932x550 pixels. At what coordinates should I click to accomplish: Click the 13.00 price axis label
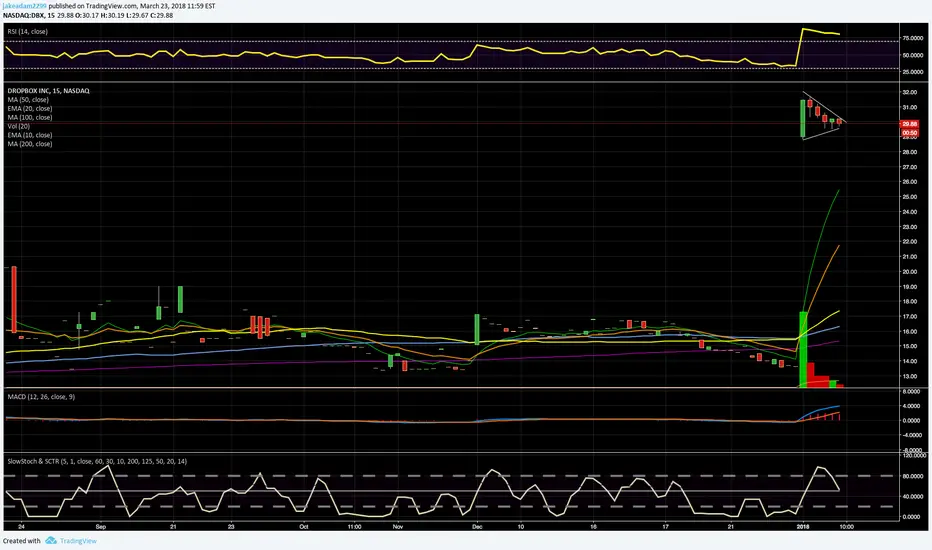pos(909,376)
